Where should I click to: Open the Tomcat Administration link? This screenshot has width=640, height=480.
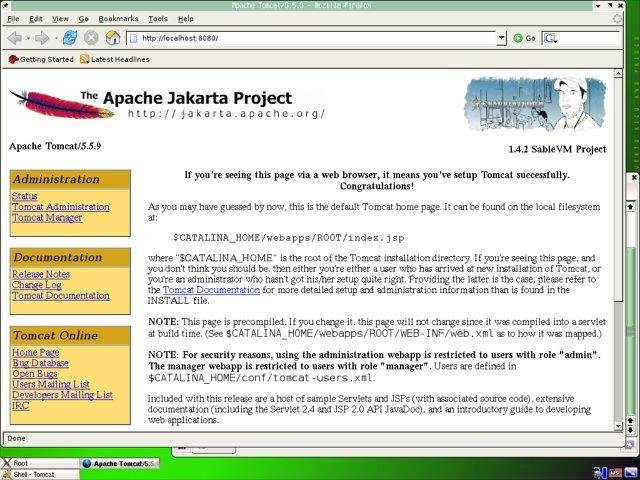click(61, 207)
